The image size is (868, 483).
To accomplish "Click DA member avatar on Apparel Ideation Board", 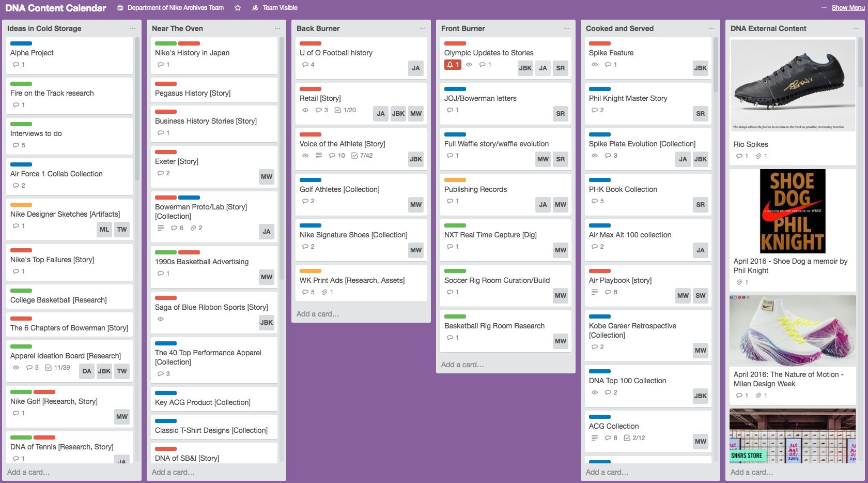I will click(87, 371).
